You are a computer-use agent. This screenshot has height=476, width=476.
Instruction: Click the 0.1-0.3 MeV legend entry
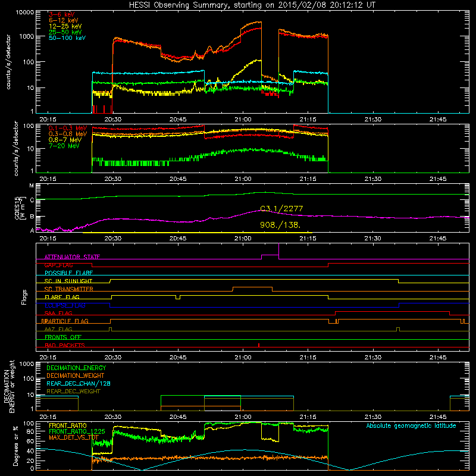click(68, 128)
